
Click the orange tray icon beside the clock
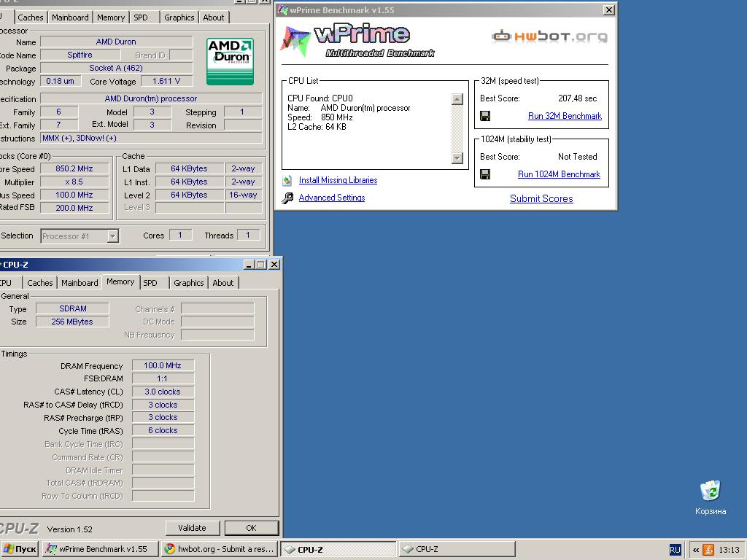click(708, 550)
